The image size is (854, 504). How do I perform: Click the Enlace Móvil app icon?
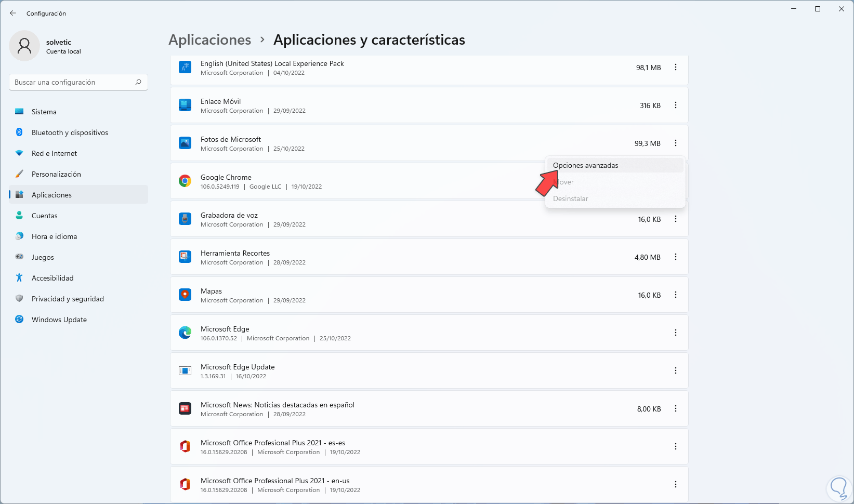pyautogui.click(x=185, y=105)
